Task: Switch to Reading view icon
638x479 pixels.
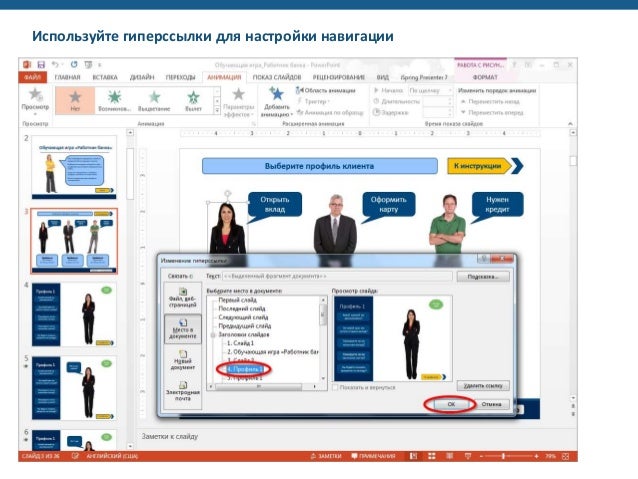Action: coord(450,456)
